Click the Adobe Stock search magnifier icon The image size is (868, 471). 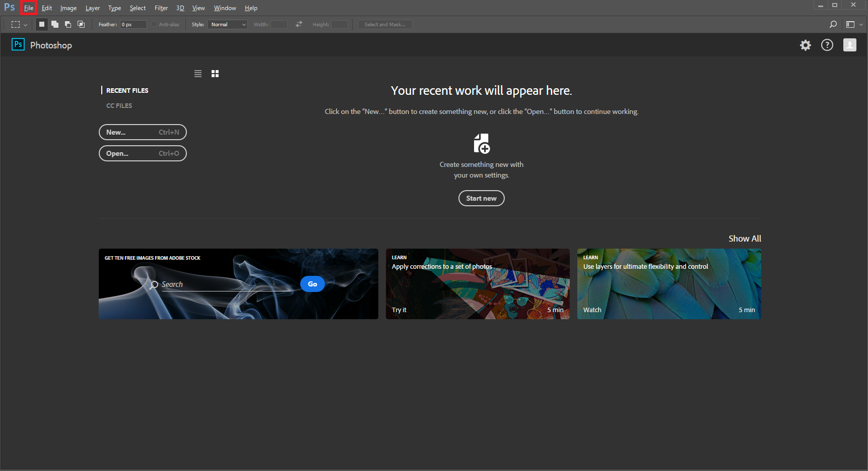coord(154,285)
